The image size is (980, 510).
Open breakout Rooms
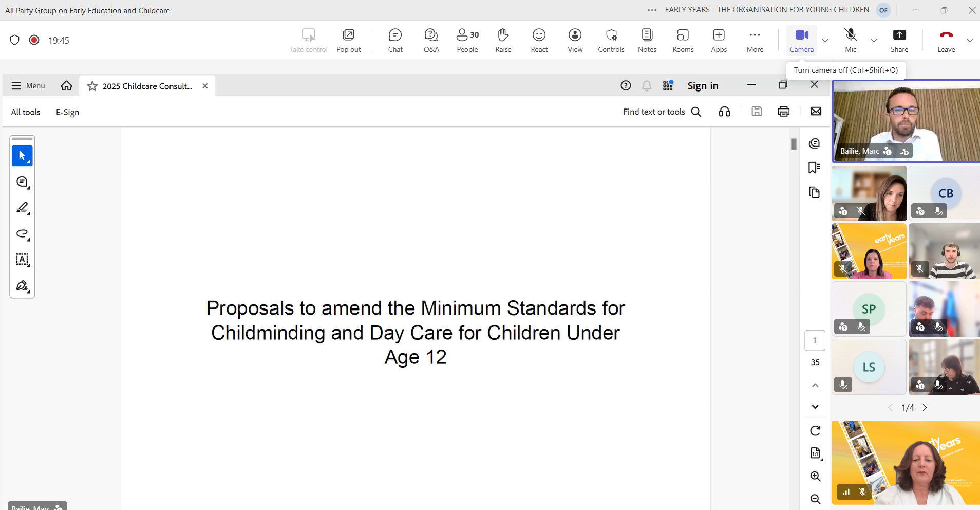(x=683, y=41)
